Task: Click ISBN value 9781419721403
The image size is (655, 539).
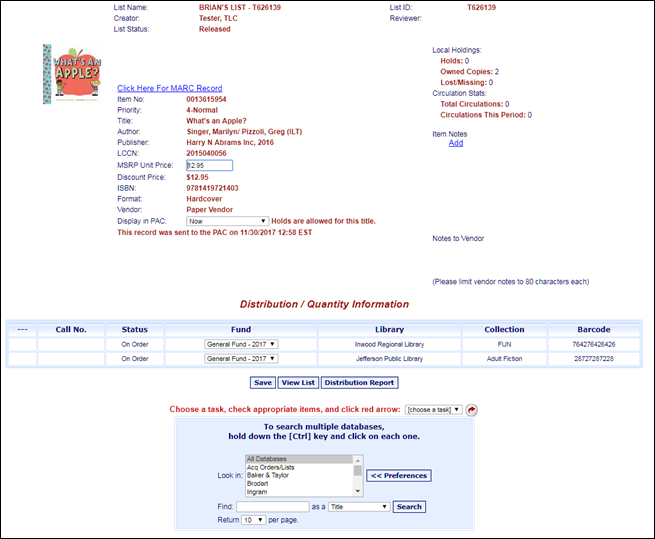Action: click(x=212, y=188)
